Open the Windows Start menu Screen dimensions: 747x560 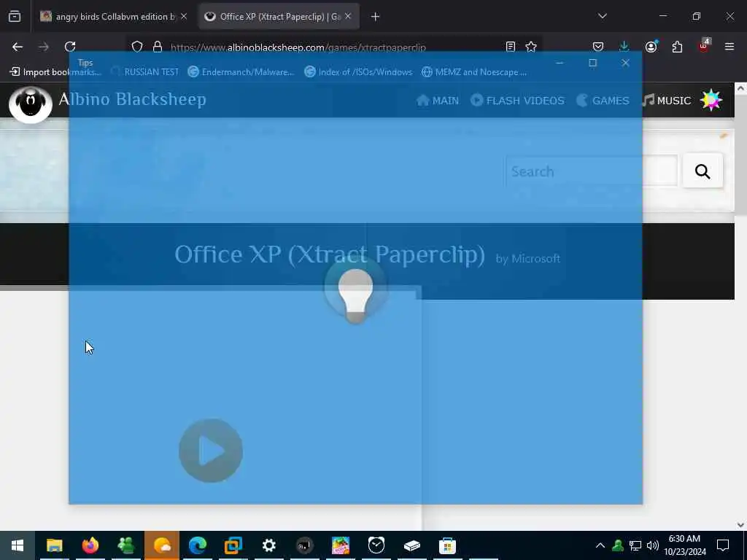tap(18, 545)
